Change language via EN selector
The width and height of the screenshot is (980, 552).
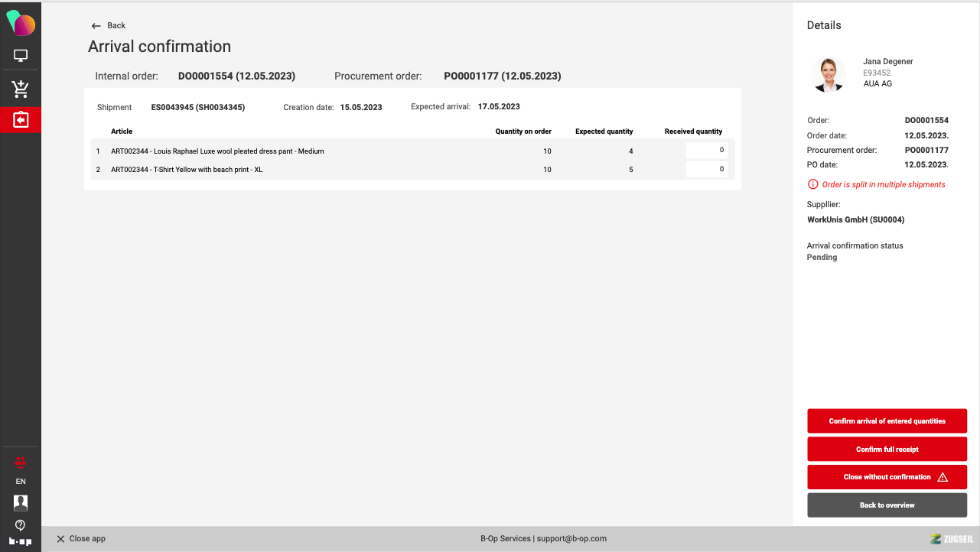tap(21, 482)
